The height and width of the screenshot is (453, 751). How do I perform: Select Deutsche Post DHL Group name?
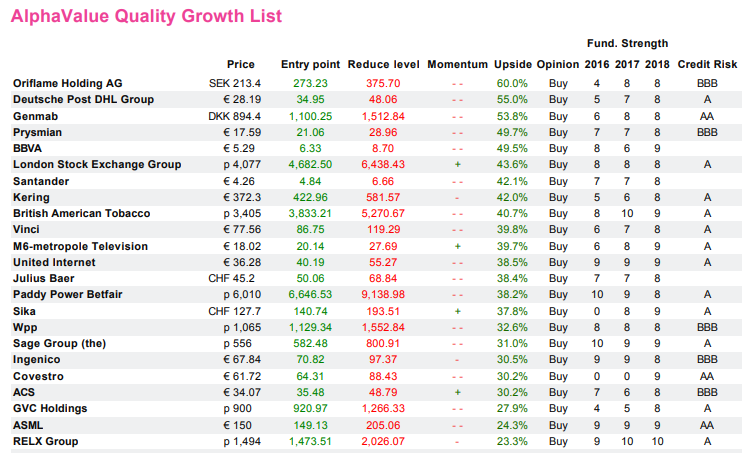(x=83, y=100)
